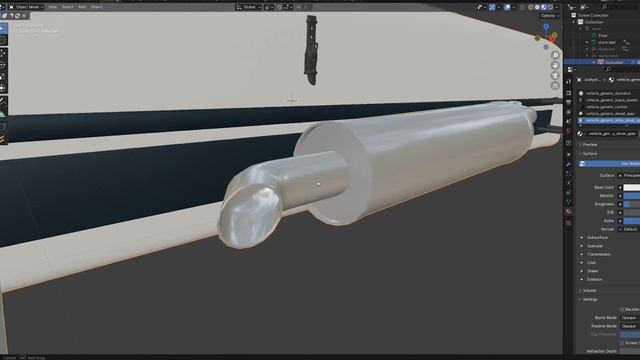
Task: Toggle viewport gizmos button
Action: pos(492,7)
